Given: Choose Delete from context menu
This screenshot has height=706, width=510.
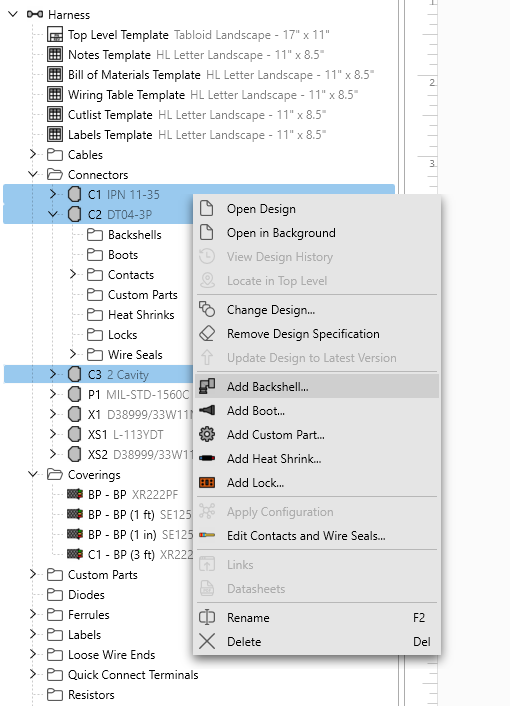Looking at the screenshot, I should pyautogui.click(x=317, y=642).
